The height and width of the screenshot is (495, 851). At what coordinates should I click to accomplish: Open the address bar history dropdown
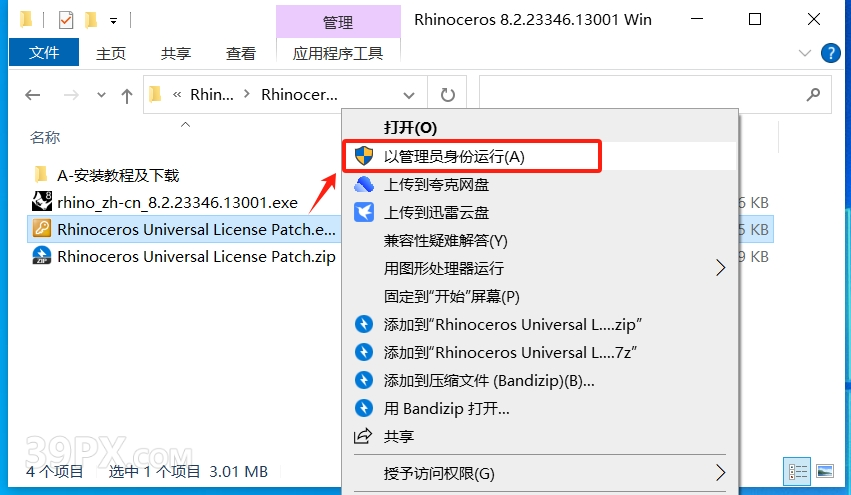click(409, 96)
